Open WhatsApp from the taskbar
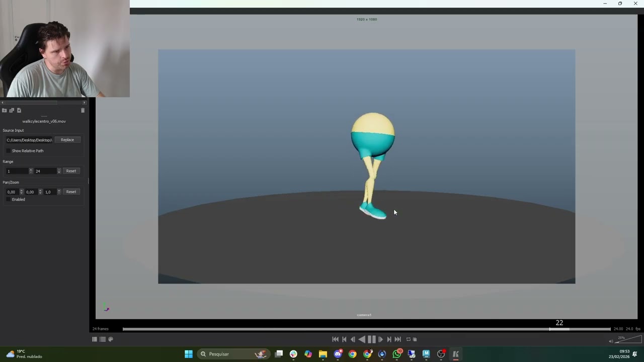This screenshot has height=362, width=644. point(397,354)
